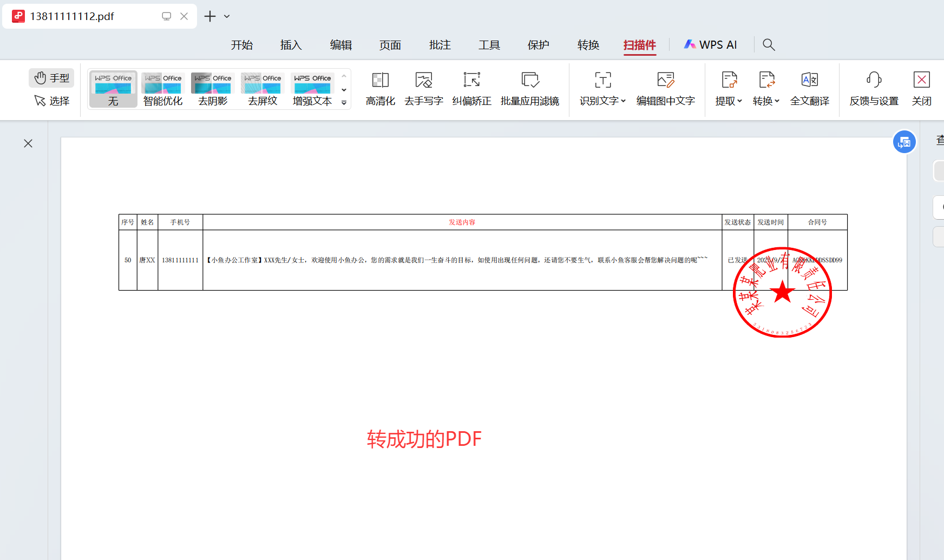Click 关闭 to exit scan mode
The image size is (944, 560).
coord(921,89)
